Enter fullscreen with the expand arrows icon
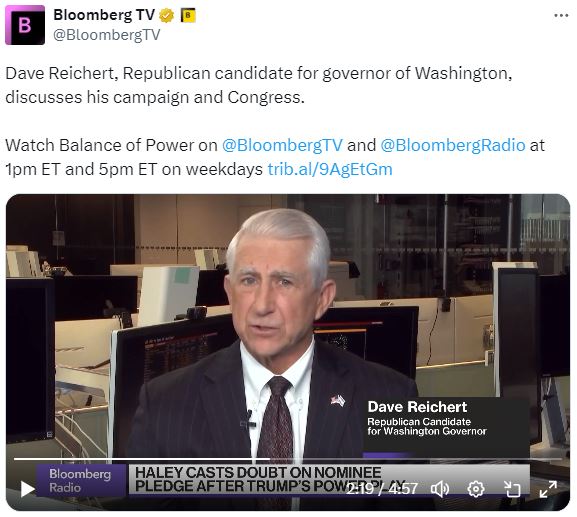Screen dimensions: 577x517 click(548, 489)
